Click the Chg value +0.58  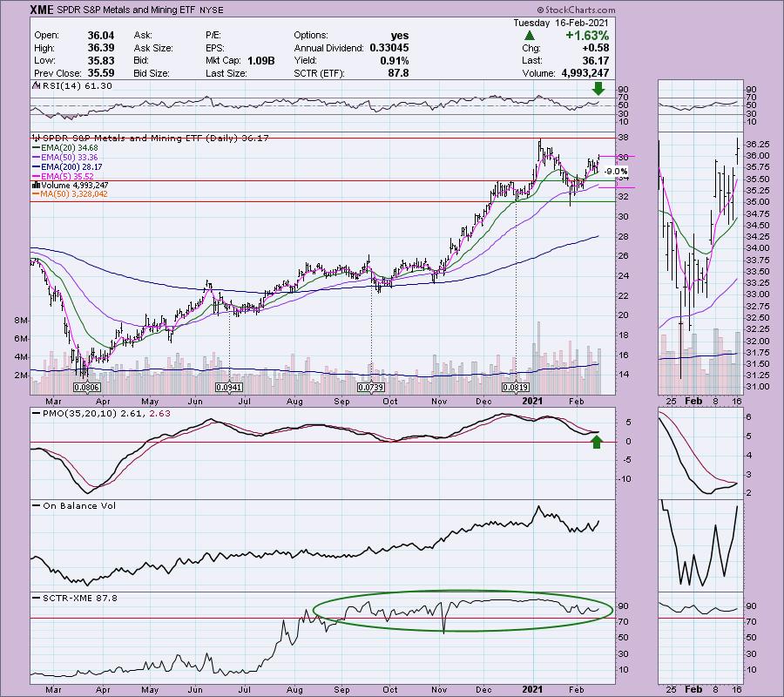pyautogui.click(x=596, y=48)
